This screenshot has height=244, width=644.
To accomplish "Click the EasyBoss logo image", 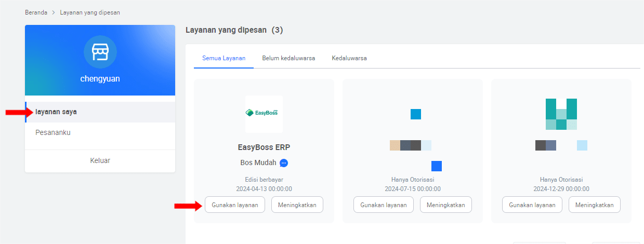I will pyautogui.click(x=264, y=114).
